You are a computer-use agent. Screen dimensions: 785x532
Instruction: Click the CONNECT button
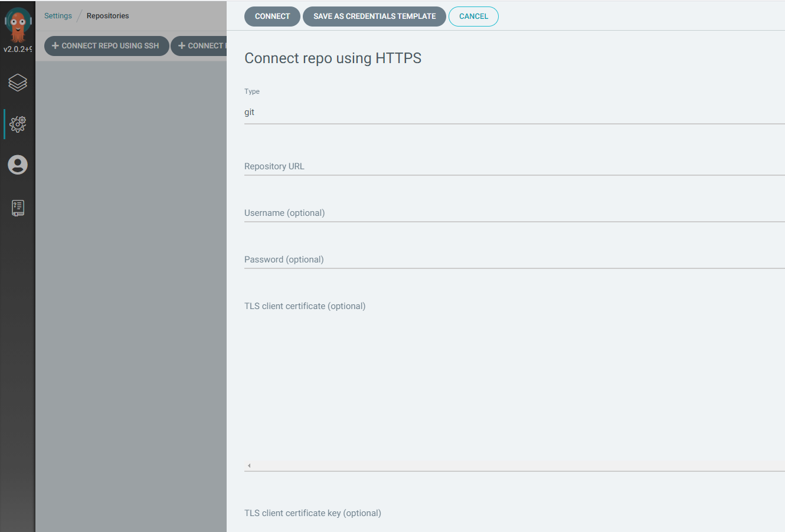tap(272, 17)
